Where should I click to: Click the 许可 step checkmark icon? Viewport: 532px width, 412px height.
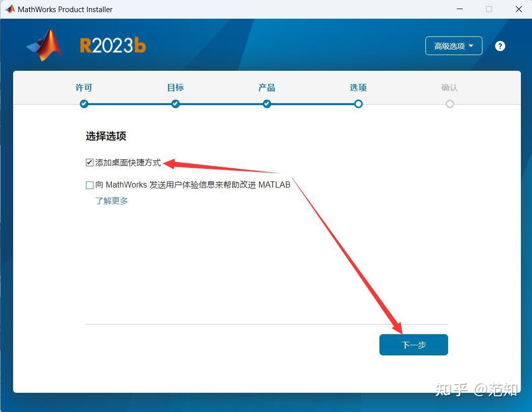pos(84,104)
